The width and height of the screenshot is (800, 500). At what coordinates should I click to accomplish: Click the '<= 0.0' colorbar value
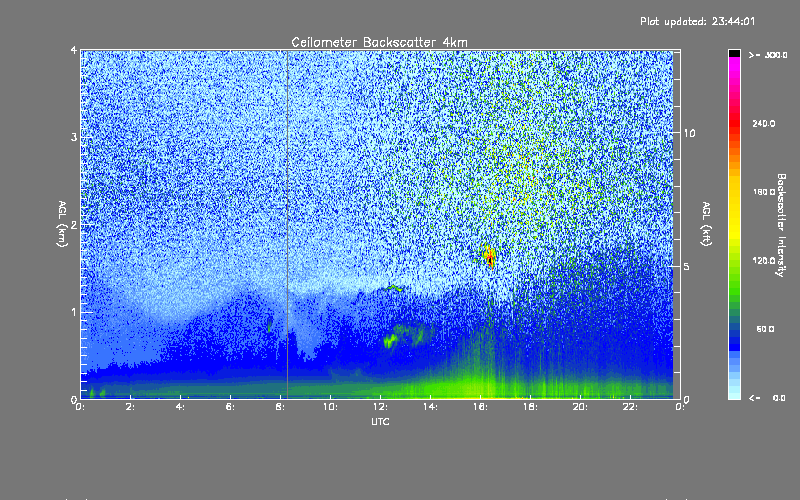click(767, 398)
